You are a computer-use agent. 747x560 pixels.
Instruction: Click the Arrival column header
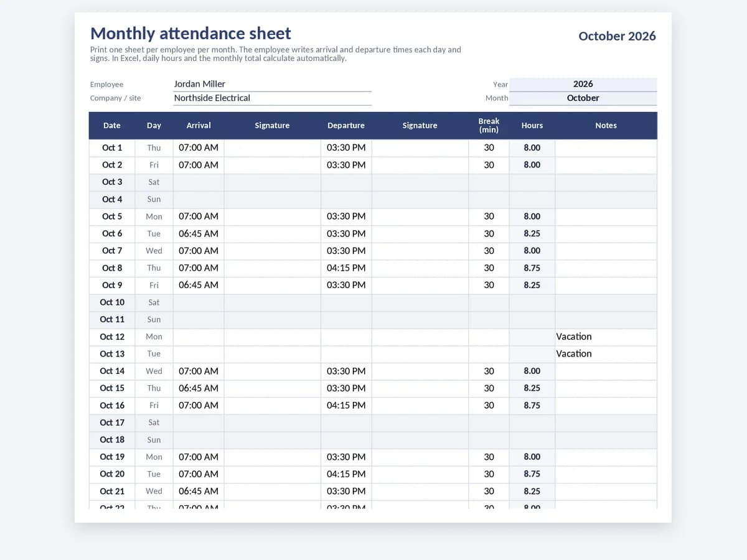[199, 126]
